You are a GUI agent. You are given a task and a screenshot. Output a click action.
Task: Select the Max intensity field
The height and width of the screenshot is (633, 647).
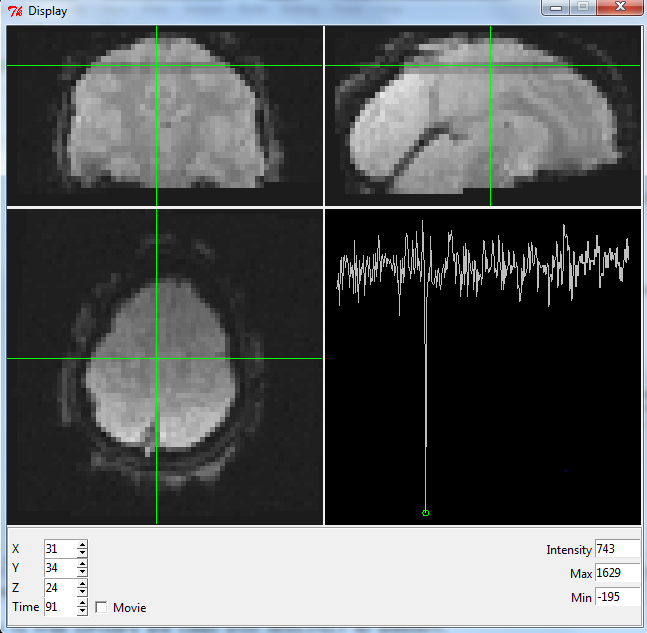pyautogui.click(x=618, y=573)
